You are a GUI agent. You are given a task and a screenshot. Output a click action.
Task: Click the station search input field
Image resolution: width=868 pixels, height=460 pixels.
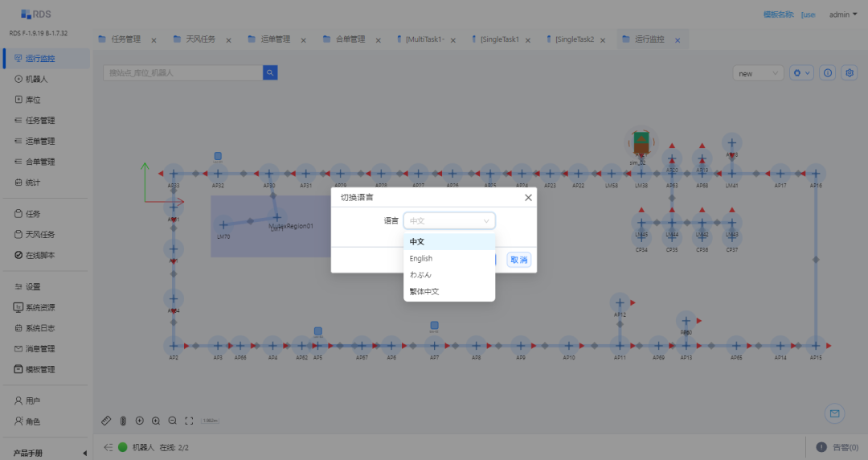(x=182, y=73)
